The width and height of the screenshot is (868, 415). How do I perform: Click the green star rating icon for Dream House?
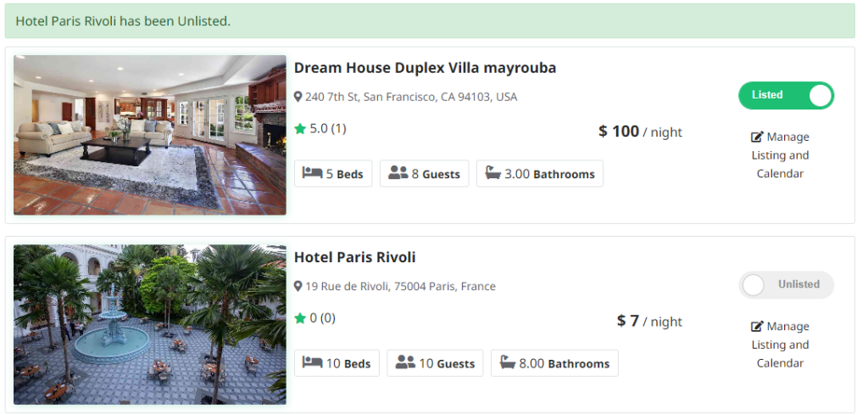pos(300,129)
